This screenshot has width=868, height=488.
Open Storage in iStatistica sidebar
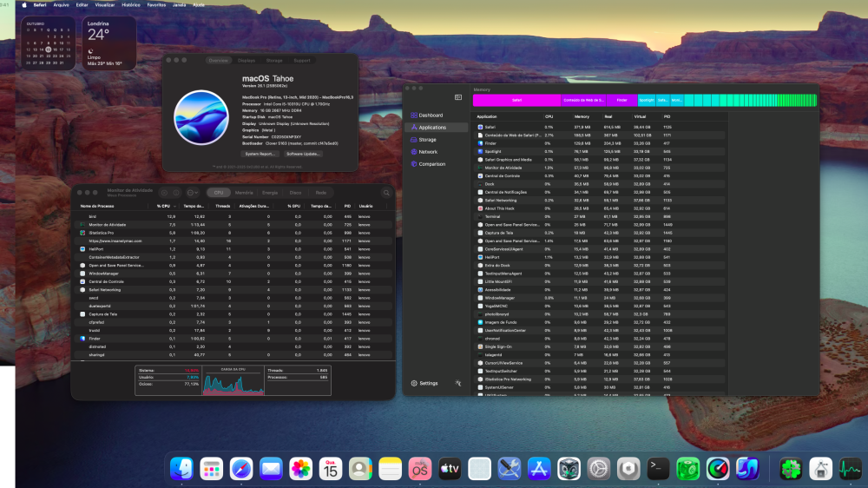point(424,140)
